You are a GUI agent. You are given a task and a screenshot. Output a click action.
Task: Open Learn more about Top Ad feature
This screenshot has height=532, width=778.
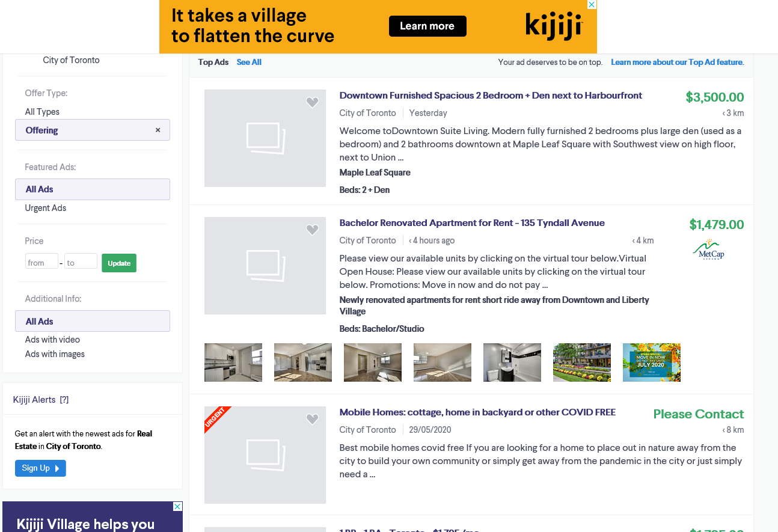(678, 62)
